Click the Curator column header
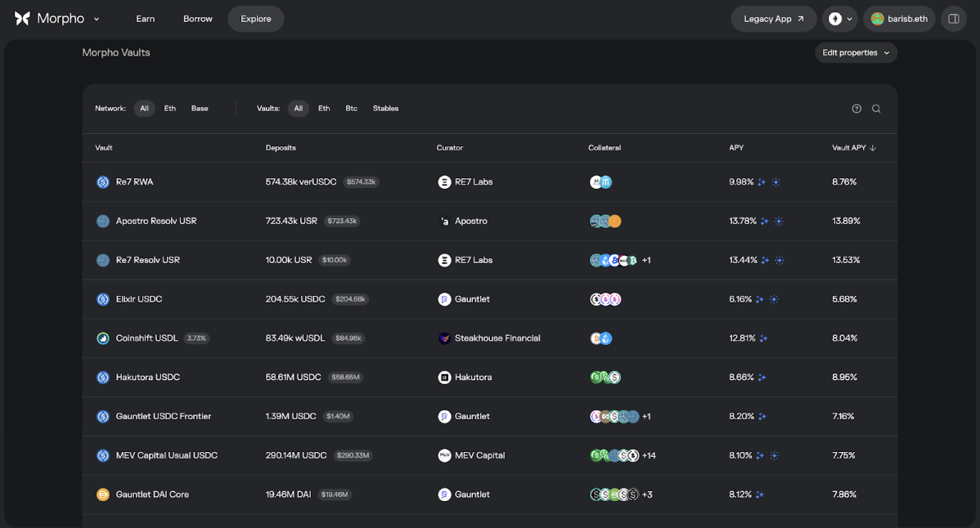The height and width of the screenshot is (528, 980). click(x=449, y=148)
